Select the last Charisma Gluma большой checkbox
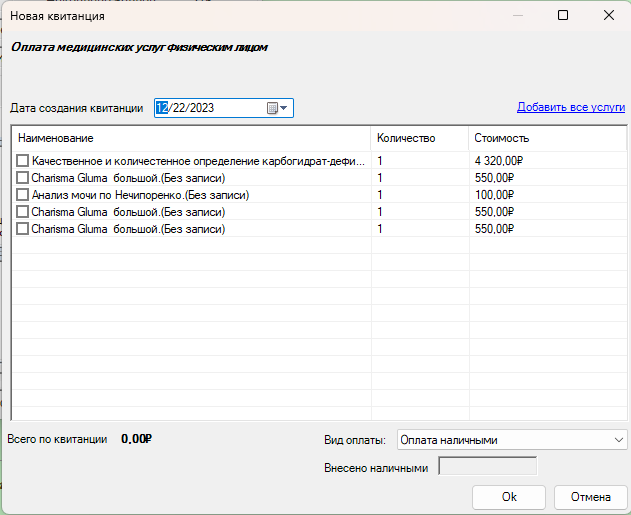 click(23, 229)
